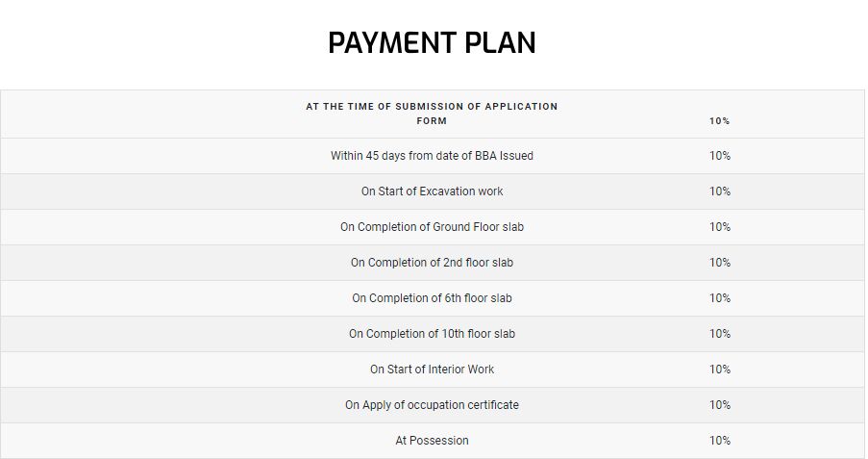The width and height of the screenshot is (868, 459).
Task: Click the percentage beside Ground Floor slab
Action: tap(720, 227)
